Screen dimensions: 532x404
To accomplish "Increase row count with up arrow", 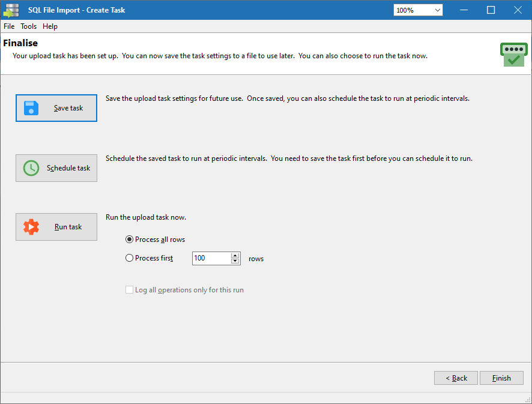I will point(235,255).
